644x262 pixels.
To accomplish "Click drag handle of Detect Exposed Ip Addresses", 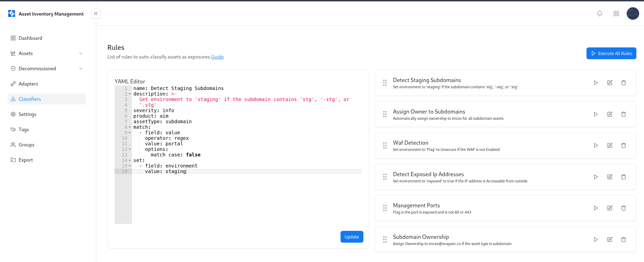I will (x=385, y=177).
